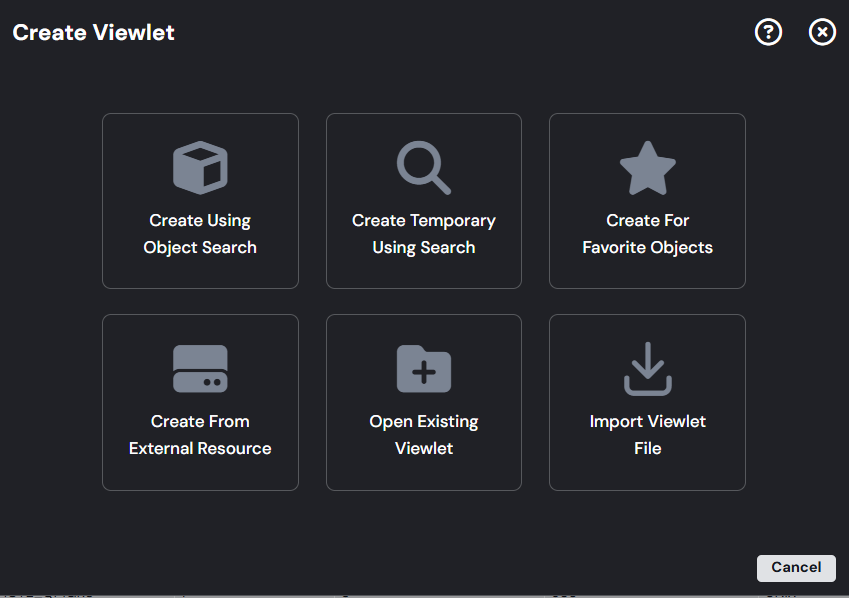
Task: Select the 'External Resource' text line
Action: pyautogui.click(x=200, y=448)
